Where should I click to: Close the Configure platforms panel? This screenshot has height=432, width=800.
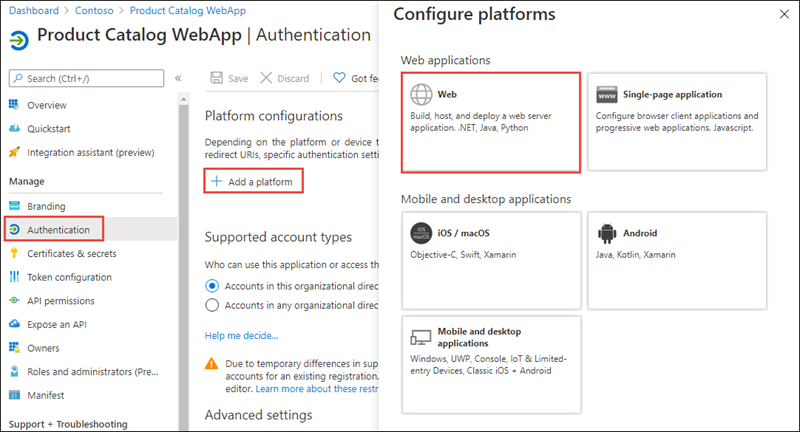784,14
